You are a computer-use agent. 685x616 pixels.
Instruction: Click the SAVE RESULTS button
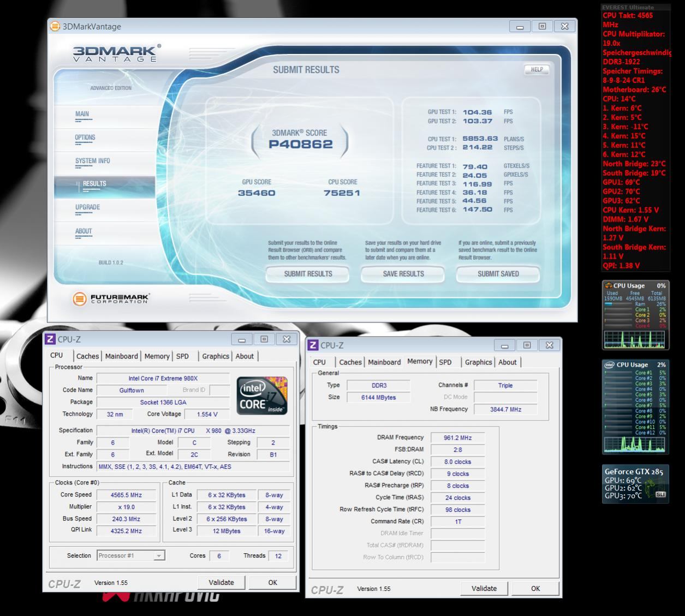(x=403, y=274)
